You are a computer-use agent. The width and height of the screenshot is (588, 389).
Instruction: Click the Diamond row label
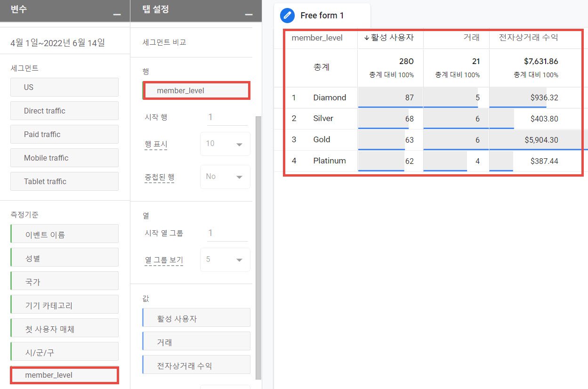coord(330,97)
